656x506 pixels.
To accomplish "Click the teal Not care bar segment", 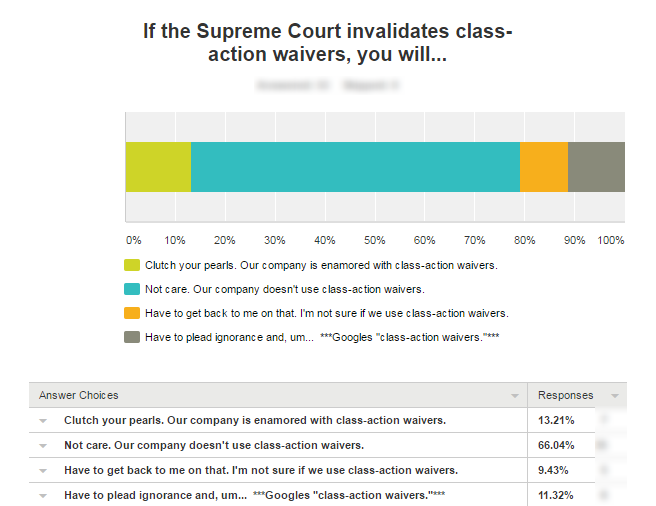I will (355, 166).
